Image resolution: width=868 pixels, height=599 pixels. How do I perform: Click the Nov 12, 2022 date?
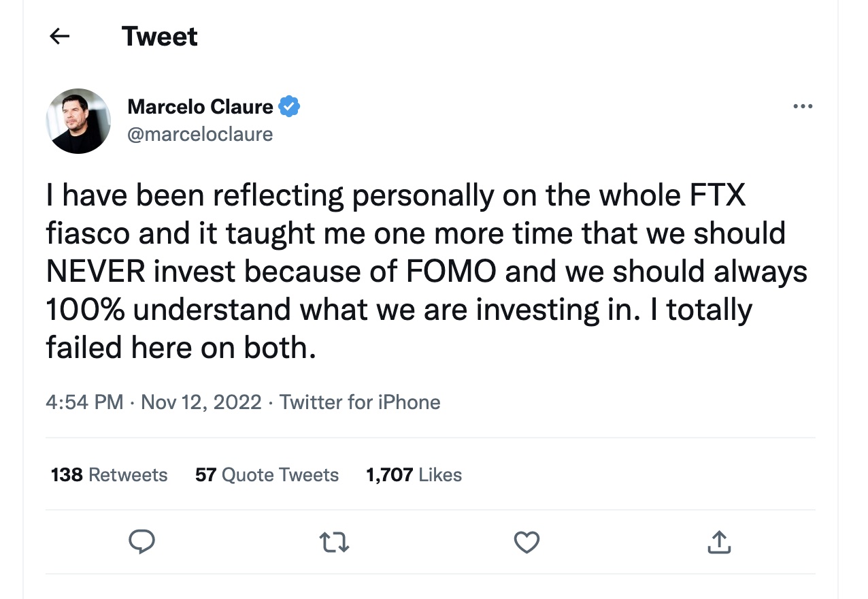click(201, 402)
